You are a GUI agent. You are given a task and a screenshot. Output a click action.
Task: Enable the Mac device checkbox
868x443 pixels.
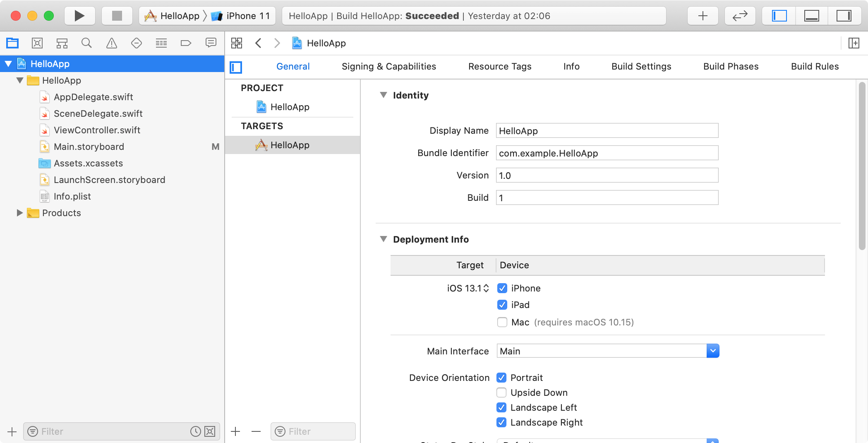coord(502,322)
